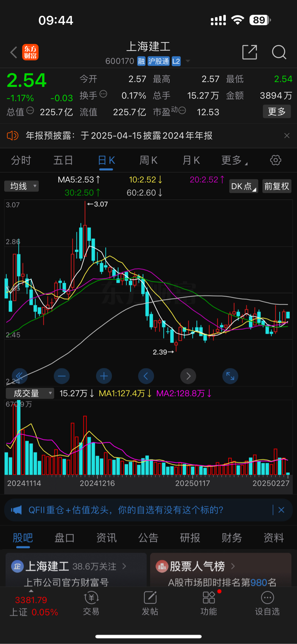Image resolution: width=297 pixels, height=644 pixels.
Task: Open QFII重仓+估值龙头 promo link
Action: (126, 510)
